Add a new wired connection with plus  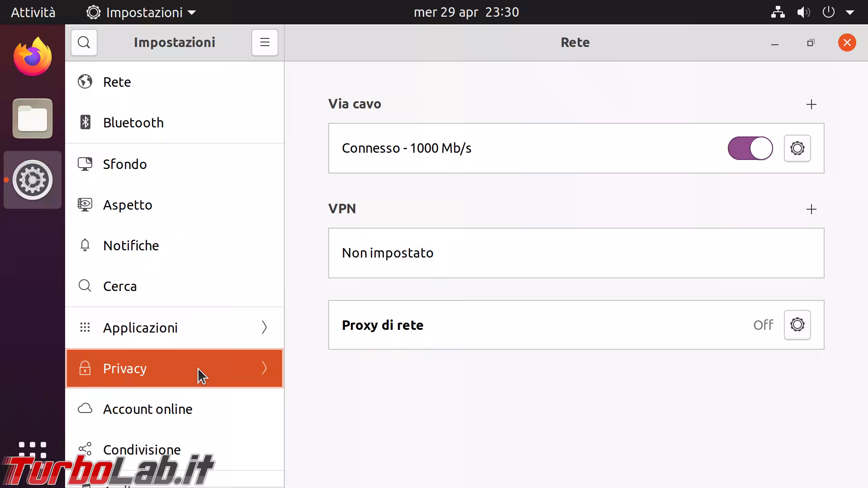[x=811, y=104]
